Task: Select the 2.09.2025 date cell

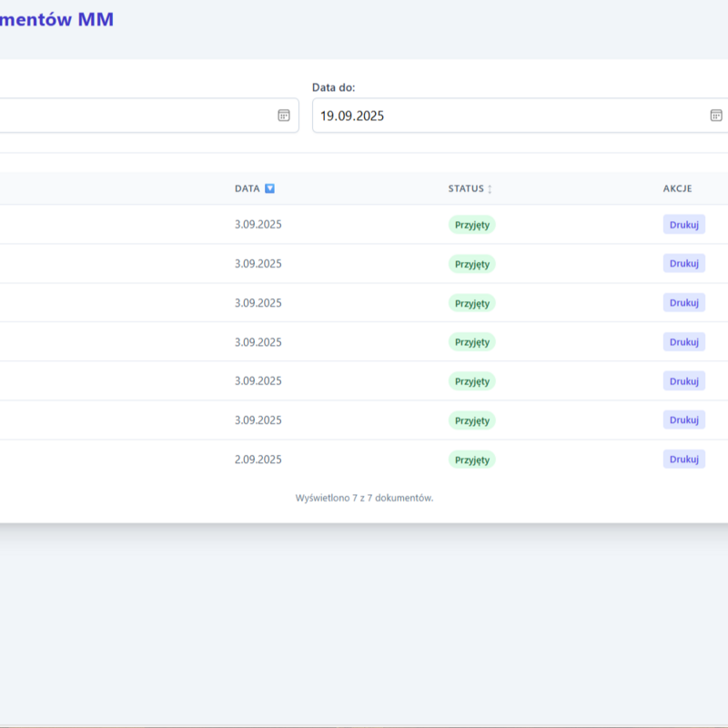Action: (258, 460)
